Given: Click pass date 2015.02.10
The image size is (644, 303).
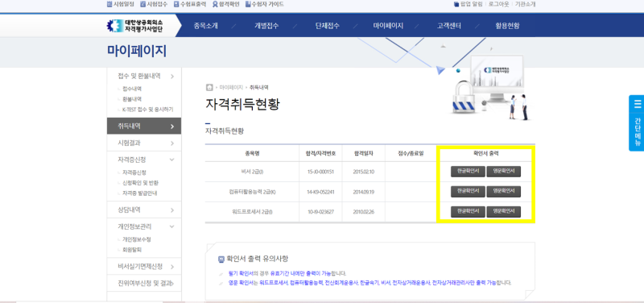Looking at the screenshot, I should point(364,172).
